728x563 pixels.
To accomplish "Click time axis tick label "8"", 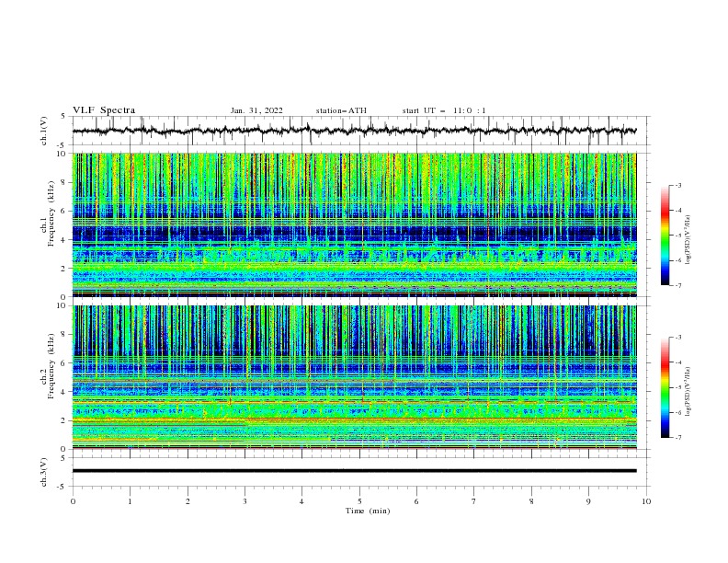I will pyautogui.click(x=531, y=501).
